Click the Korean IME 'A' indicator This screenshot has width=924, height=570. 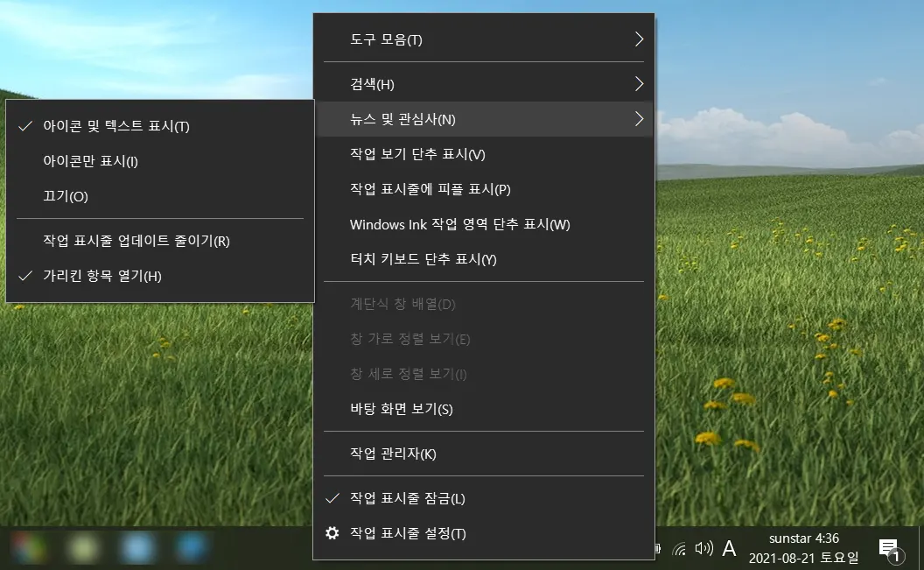(x=728, y=549)
